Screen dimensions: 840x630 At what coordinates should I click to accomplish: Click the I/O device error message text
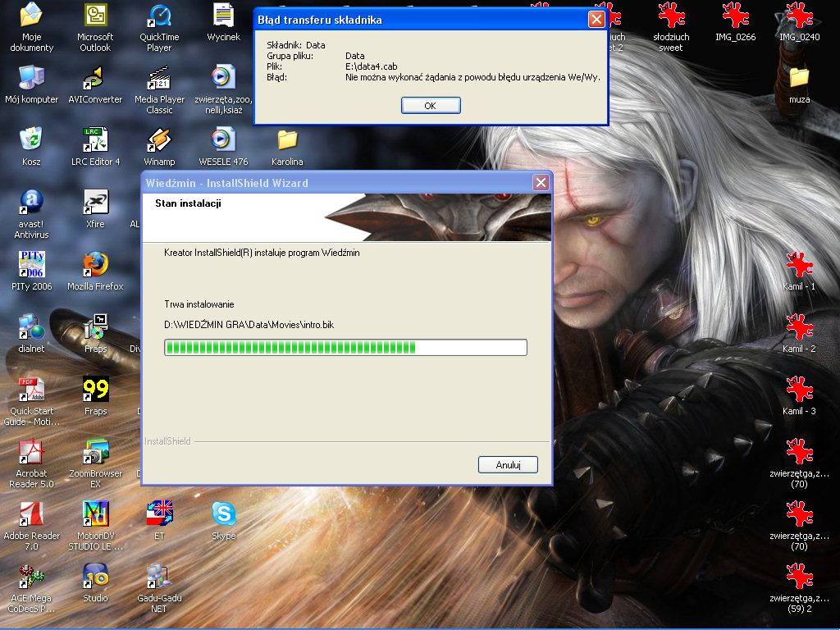[472, 77]
